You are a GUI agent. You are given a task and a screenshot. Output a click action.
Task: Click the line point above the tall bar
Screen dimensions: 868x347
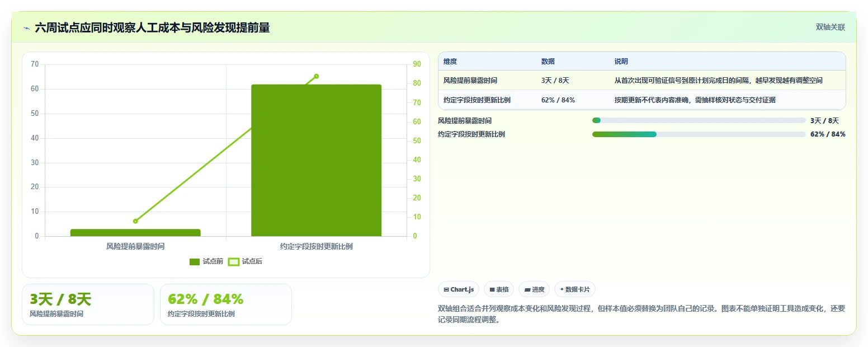tap(316, 76)
